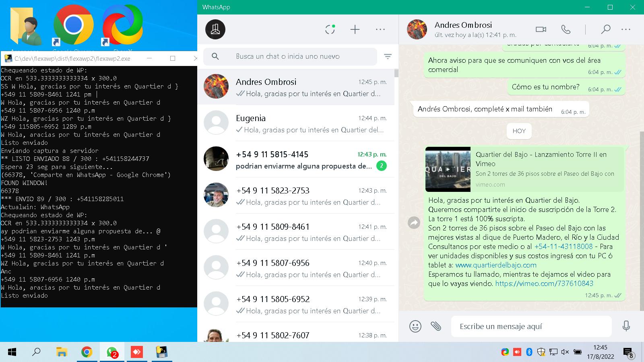Open the unread chats filter icon
This screenshot has width=644, height=362.
[x=388, y=57]
